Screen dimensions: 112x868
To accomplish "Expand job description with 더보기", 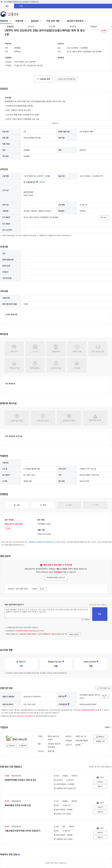I will pos(56,123).
